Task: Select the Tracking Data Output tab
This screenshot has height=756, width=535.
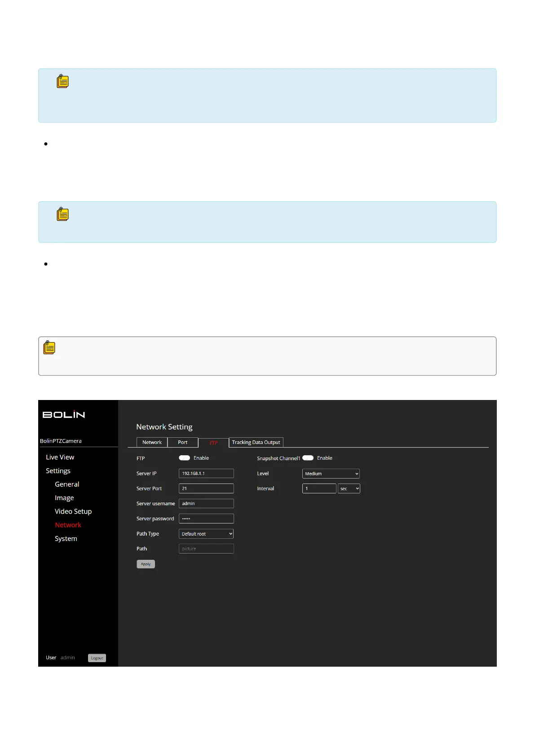Action: point(256,442)
